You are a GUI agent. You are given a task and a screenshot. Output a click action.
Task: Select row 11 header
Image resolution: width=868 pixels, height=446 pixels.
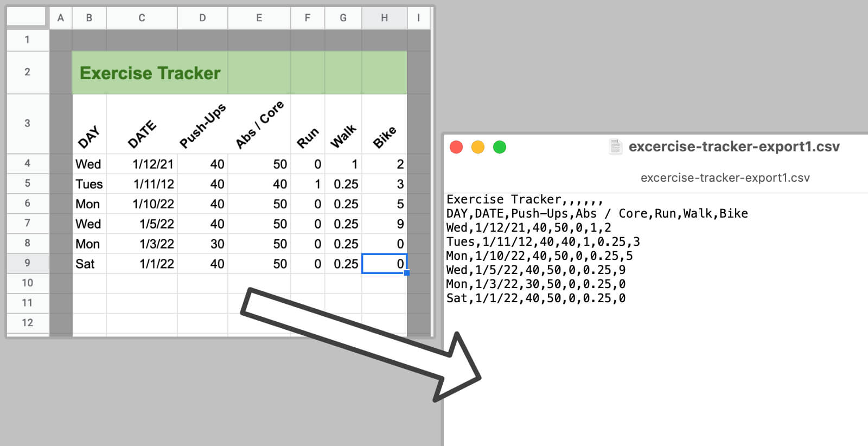click(28, 303)
